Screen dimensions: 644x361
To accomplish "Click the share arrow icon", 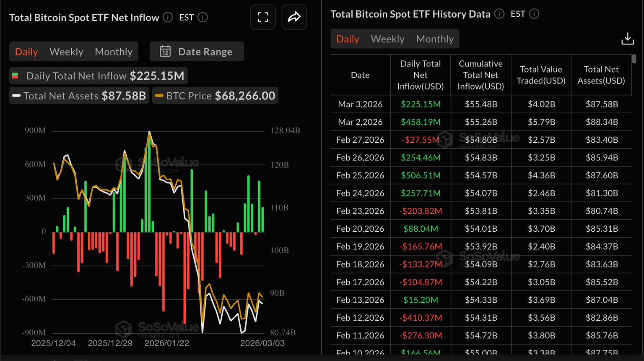I will [x=294, y=17].
